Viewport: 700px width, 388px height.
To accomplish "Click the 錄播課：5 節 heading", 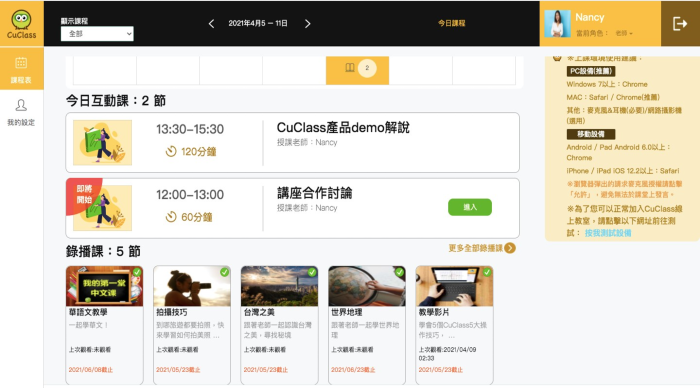I will 103,251.
